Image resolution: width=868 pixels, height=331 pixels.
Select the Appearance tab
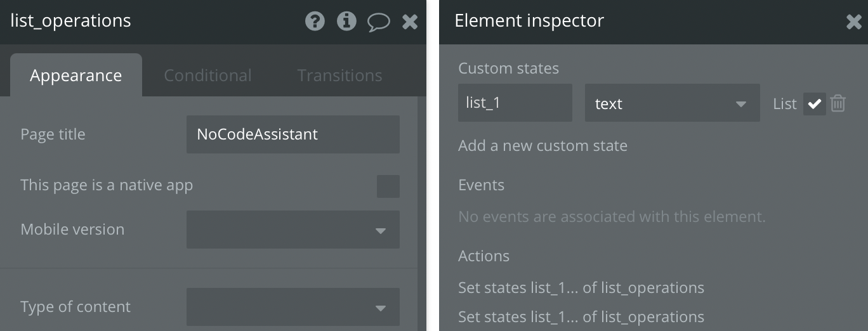[76, 75]
